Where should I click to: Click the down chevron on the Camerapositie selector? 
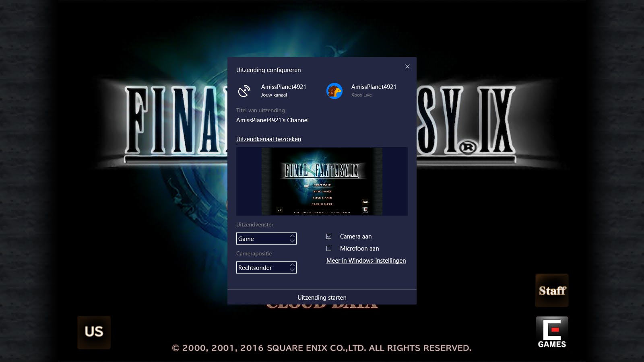click(293, 269)
